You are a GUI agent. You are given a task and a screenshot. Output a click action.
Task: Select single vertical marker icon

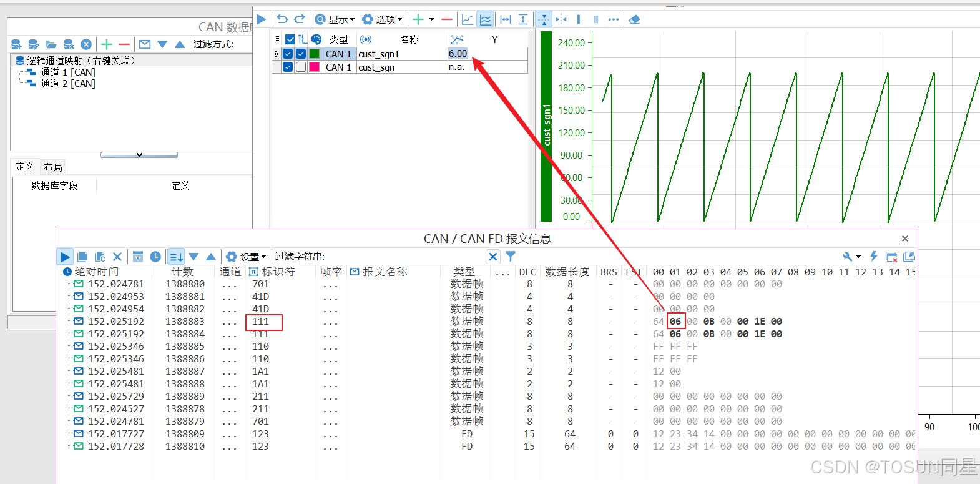[579, 19]
